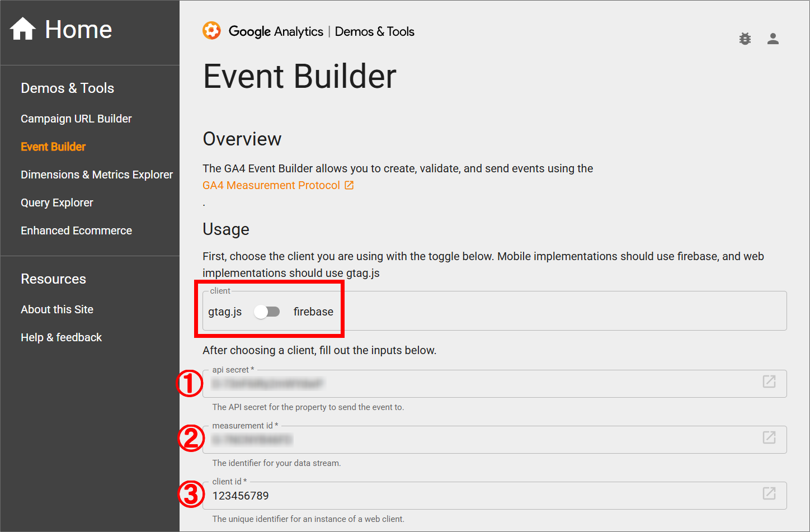Screen dimensions: 810x532
Task: Click the Home house icon
Action: pos(23,29)
